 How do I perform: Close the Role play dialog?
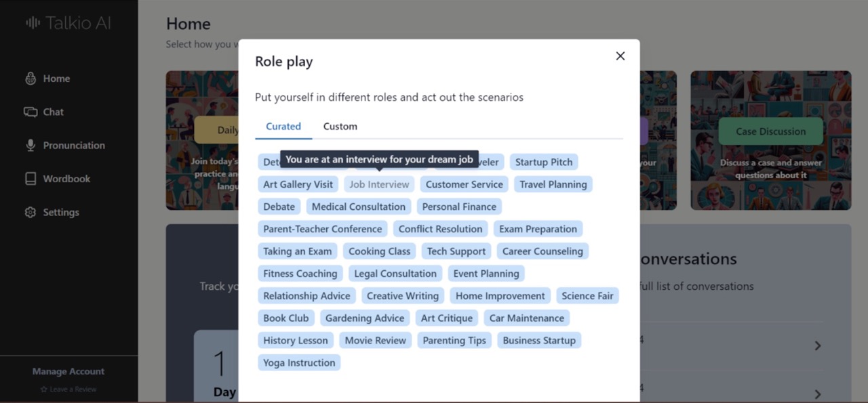coord(620,56)
